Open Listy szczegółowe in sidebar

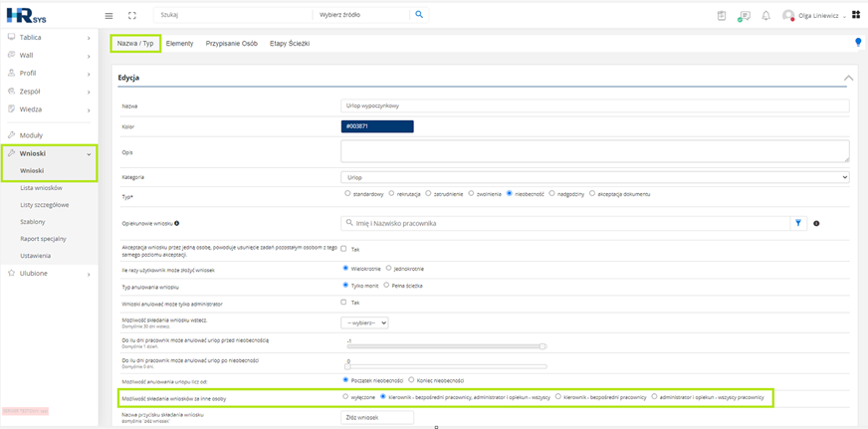pyautogui.click(x=44, y=205)
